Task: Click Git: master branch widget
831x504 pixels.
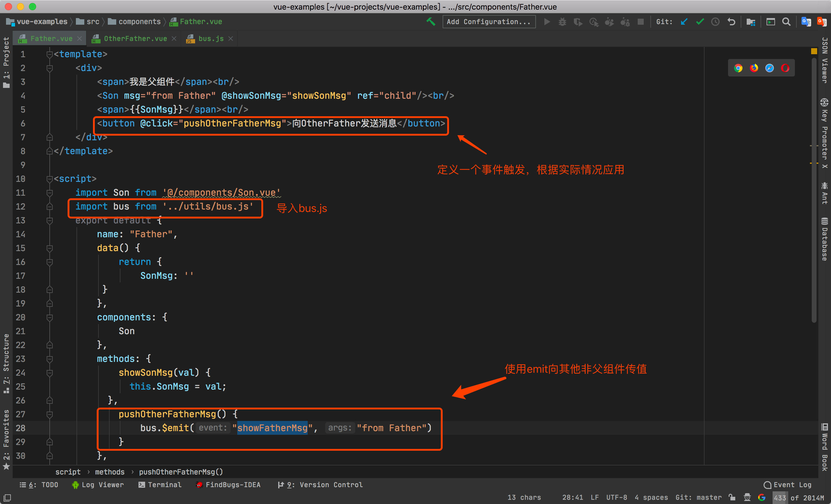Action: [699, 497]
